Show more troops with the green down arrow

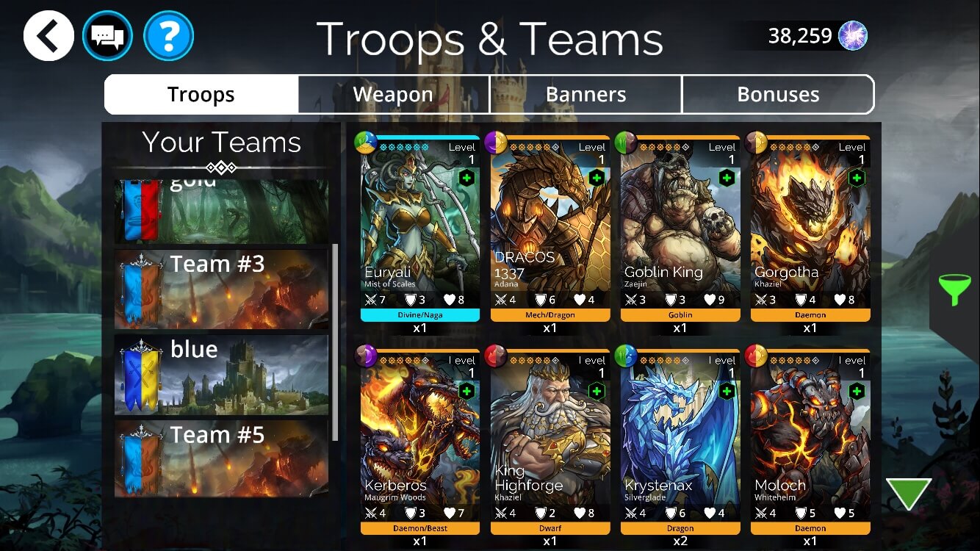(909, 494)
